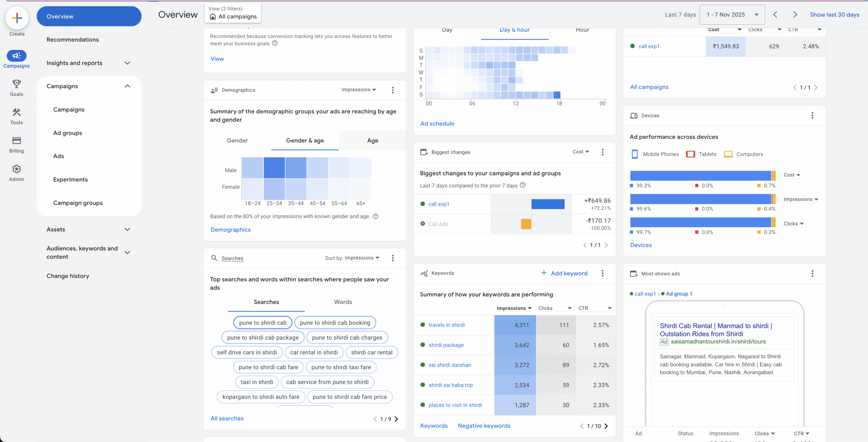Click help icon beside prior 7 days
Image resolution: width=868 pixels, height=442 pixels.
pyautogui.click(x=523, y=185)
